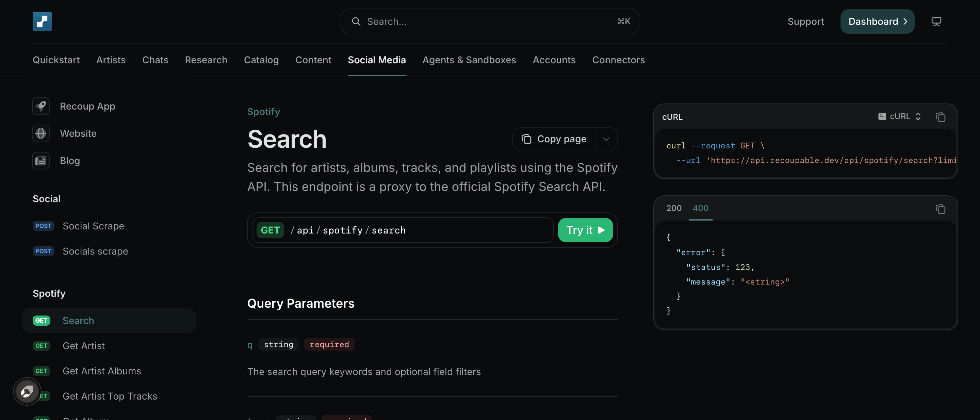Image resolution: width=980 pixels, height=420 pixels.
Task: Click the Try it button
Action: (585, 230)
